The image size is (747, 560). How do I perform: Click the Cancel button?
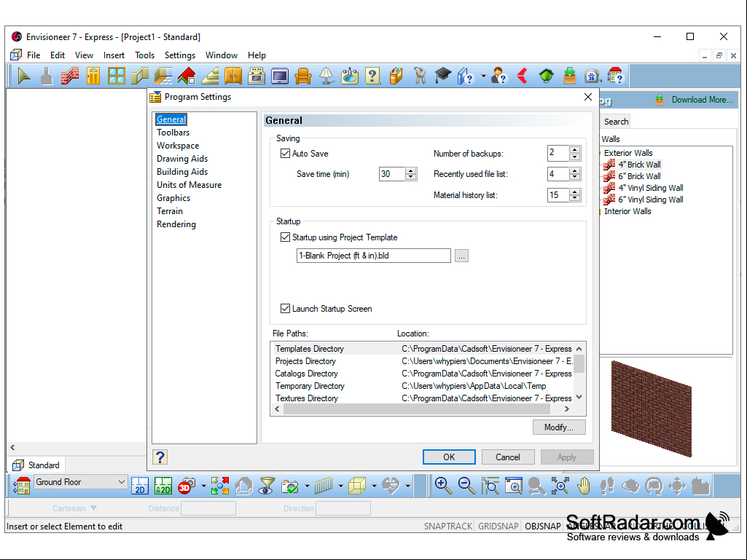(x=508, y=457)
